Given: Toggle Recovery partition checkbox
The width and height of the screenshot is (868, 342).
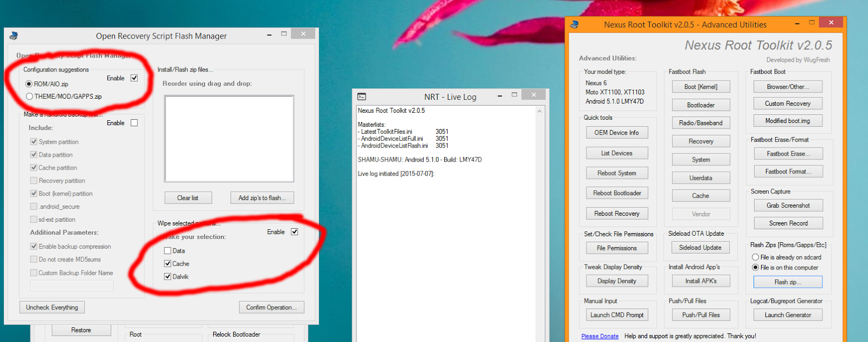Looking at the screenshot, I should pos(34,180).
